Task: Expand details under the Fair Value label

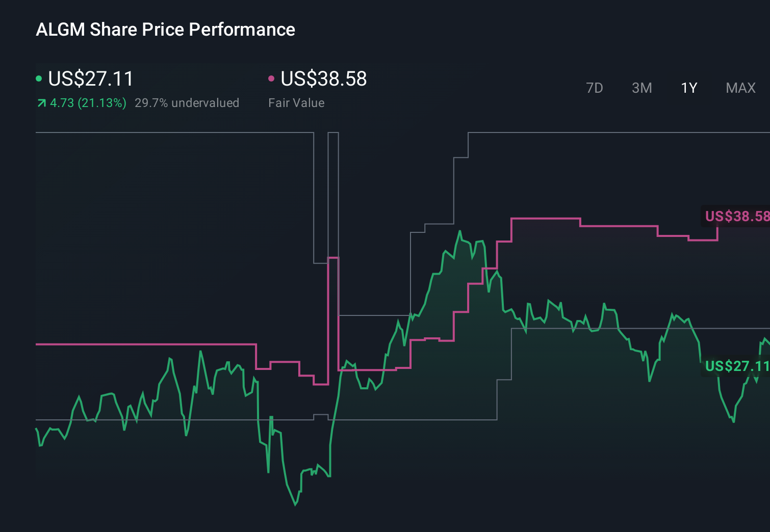Action: click(x=296, y=103)
